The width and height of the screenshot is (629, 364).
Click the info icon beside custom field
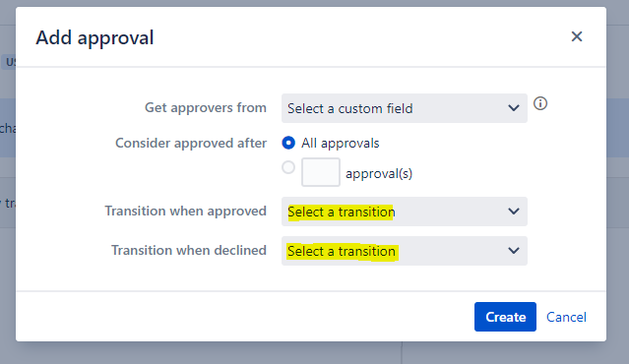540,103
